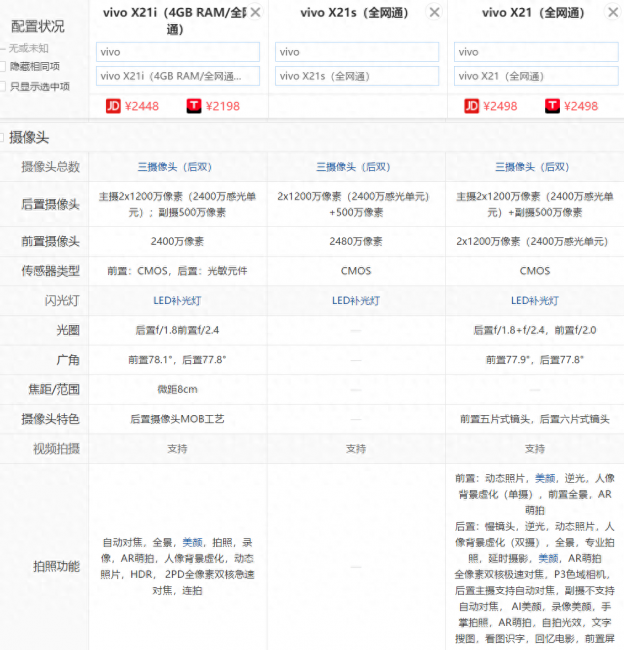Viewport: 624px width, 650px height.
Task: Open JD price ¥2498 for vivo X21
Action: pyautogui.click(x=490, y=106)
